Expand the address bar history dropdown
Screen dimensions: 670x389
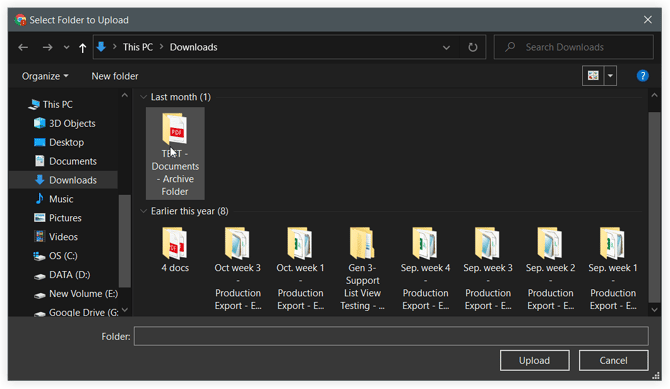pos(446,47)
